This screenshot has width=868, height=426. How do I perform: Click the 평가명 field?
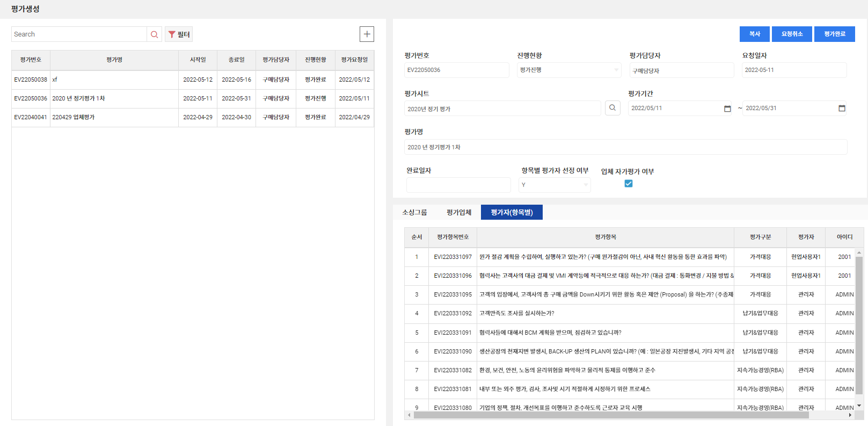(626, 147)
